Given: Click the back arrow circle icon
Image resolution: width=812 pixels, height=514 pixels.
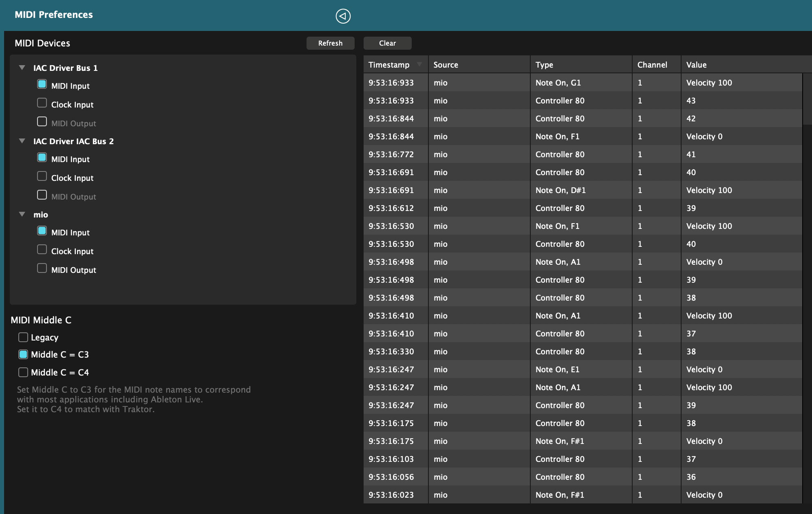Looking at the screenshot, I should pos(343,16).
